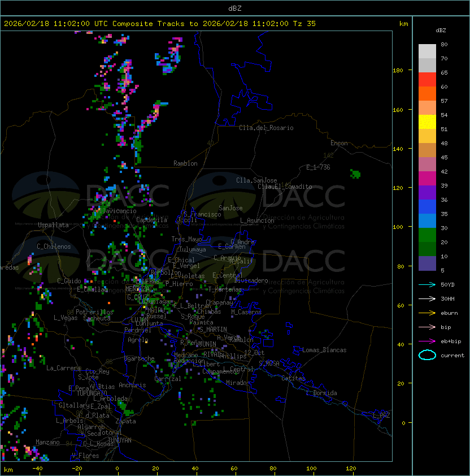Viewport: 470px width, 476px height.
Task: Click the cyan 'current' ellipse legend symbol
Action: coord(427,355)
